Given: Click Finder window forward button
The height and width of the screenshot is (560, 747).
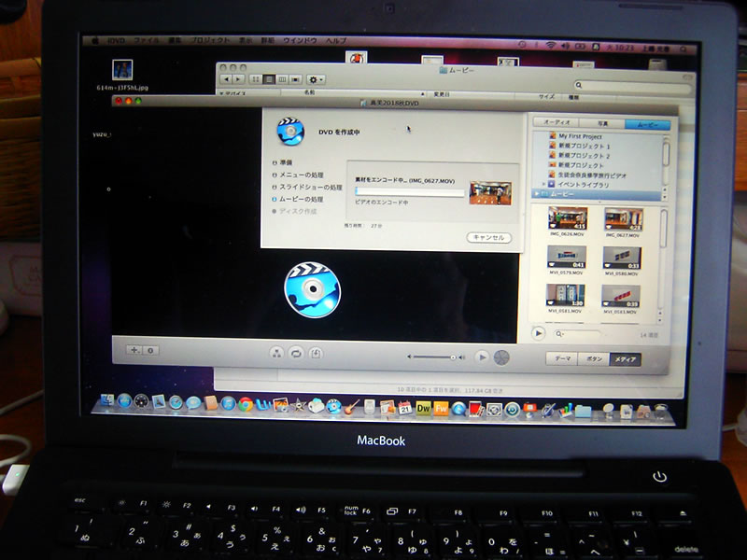Looking at the screenshot, I should (238, 79).
